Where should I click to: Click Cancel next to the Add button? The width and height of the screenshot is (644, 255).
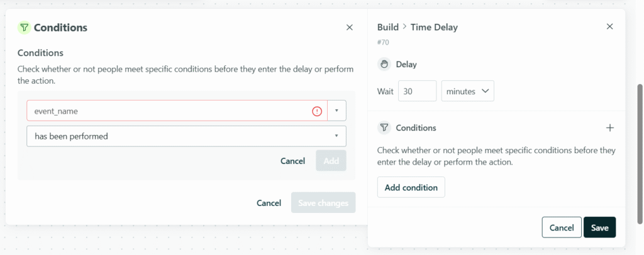pos(292,161)
